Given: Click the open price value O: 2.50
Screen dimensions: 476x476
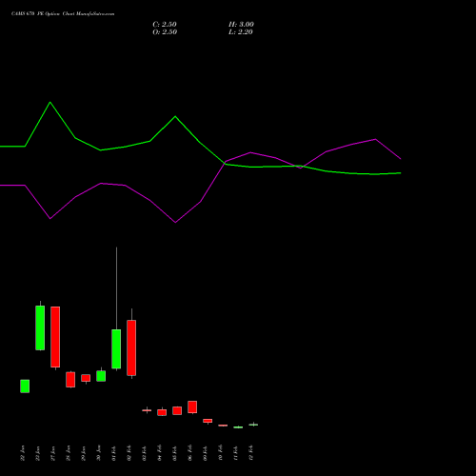Looking at the screenshot, I should [x=165, y=32].
